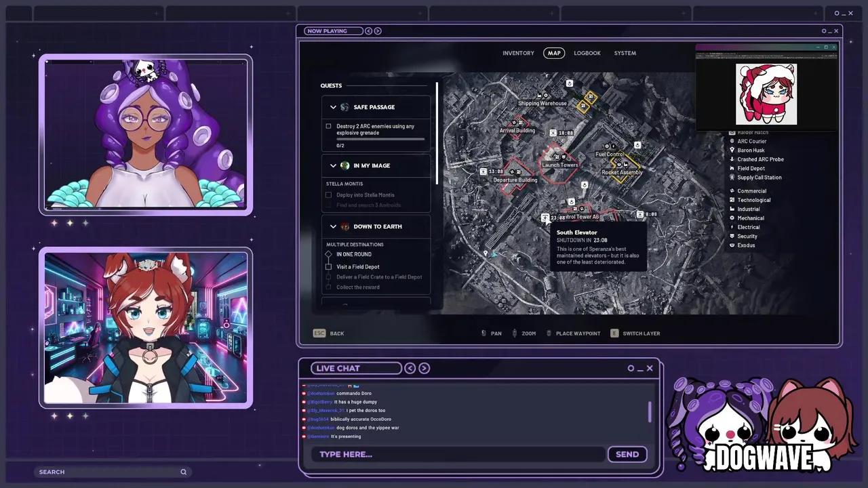Check the Find and search 3 Androids box

(x=329, y=205)
